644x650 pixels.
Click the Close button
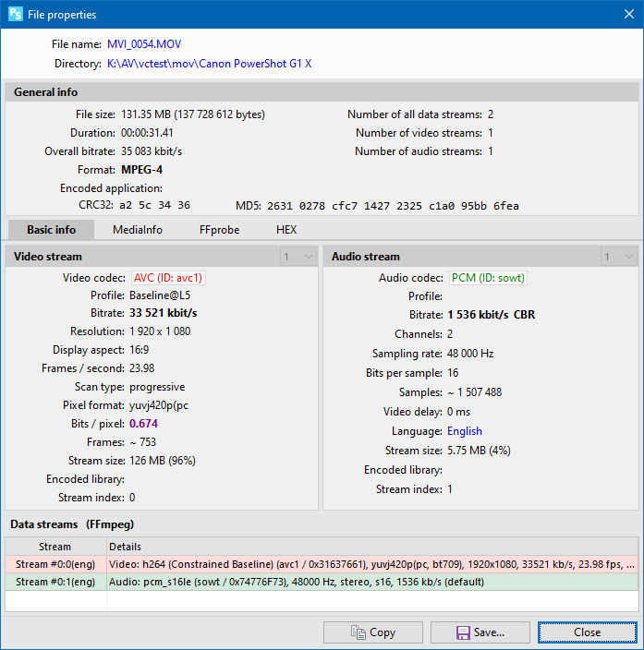point(587,632)
